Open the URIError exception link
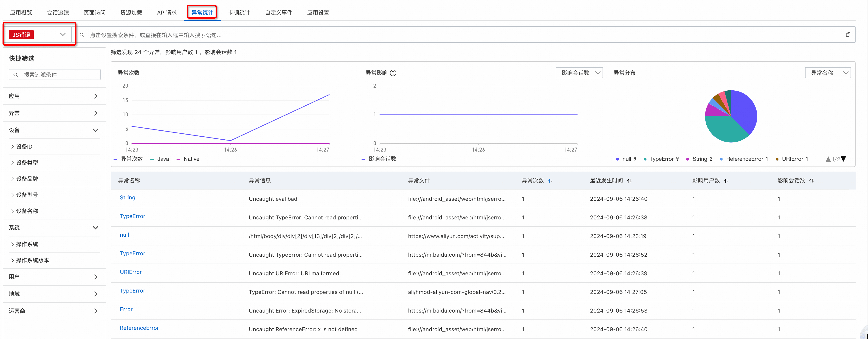This screenshot has width=868, height=339. click(131, 272)
